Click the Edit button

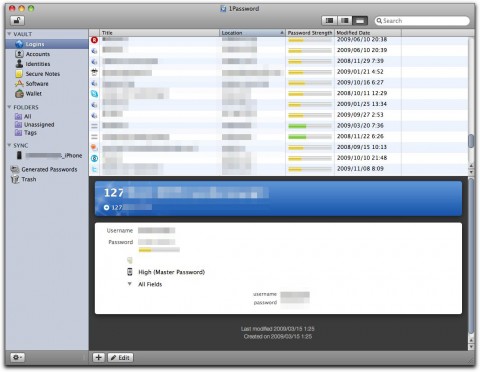pos(120,357)
